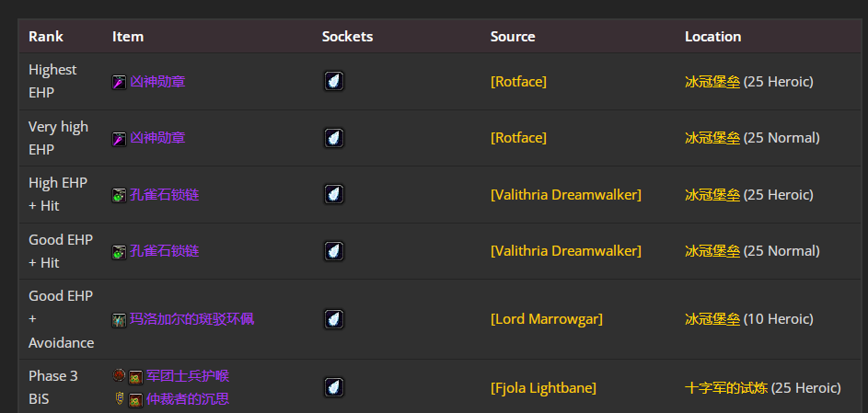868x413 pixels.
Task: Click the 孔雀石锁链 item icon in High EHP + Hit row
Action: (119, 195)
